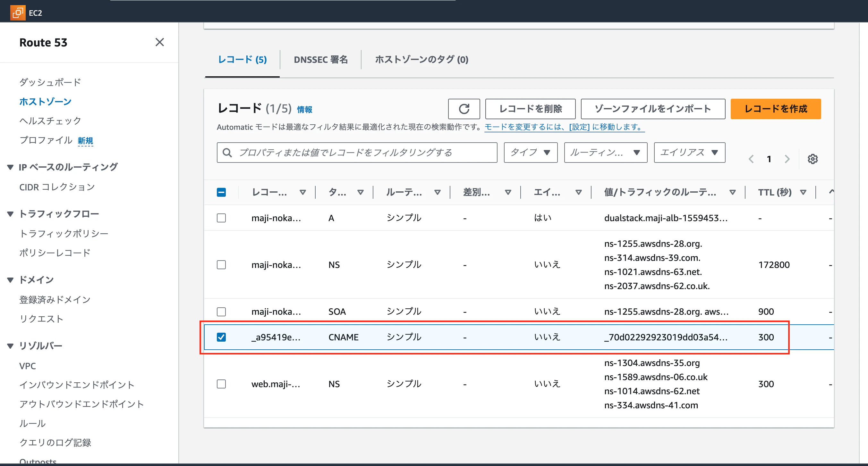Viewport: 868px width, 466px height.
Task: Click the EC2 service icon
Action: (18, 13)
